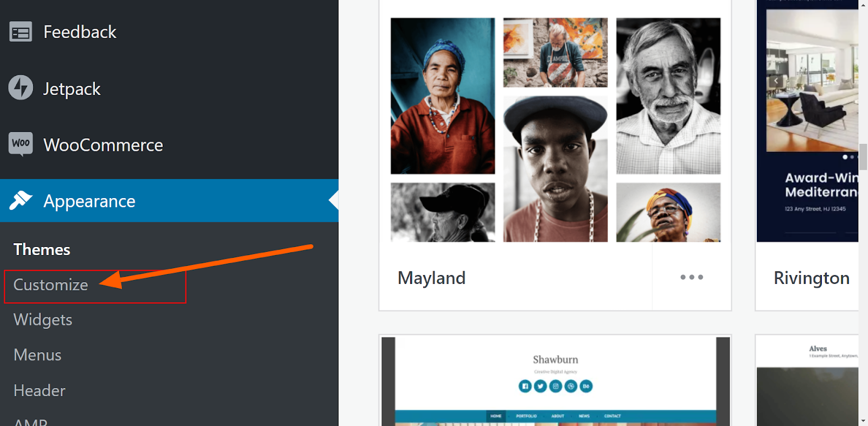Select the Themes submenu item
The width and height of the screenshot is (868, 426).
[42, 250]
